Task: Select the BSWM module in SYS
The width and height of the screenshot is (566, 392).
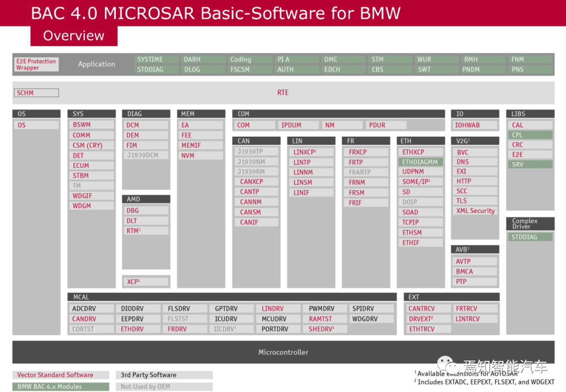Action: (92, 125)
